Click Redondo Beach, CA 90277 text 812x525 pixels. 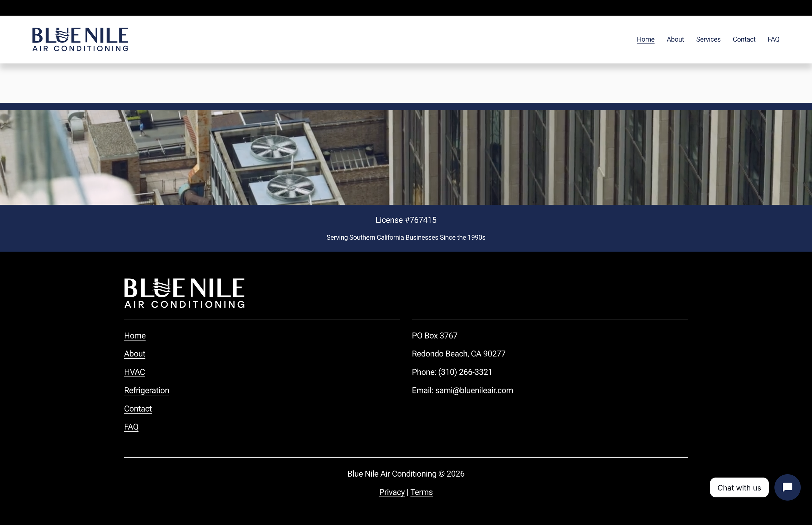(x=458, y=354)
